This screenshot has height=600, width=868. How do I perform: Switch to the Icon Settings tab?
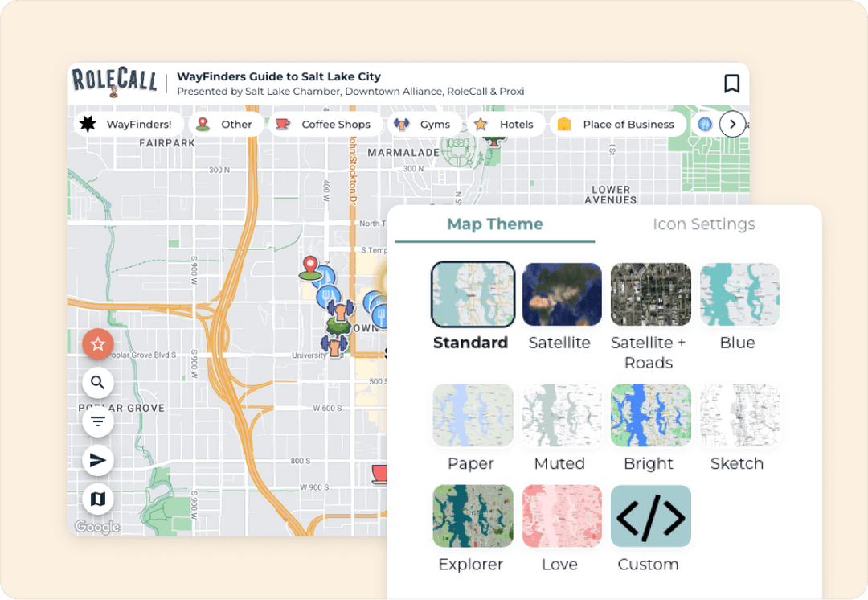pyautogui.click(x=703, y=224)
